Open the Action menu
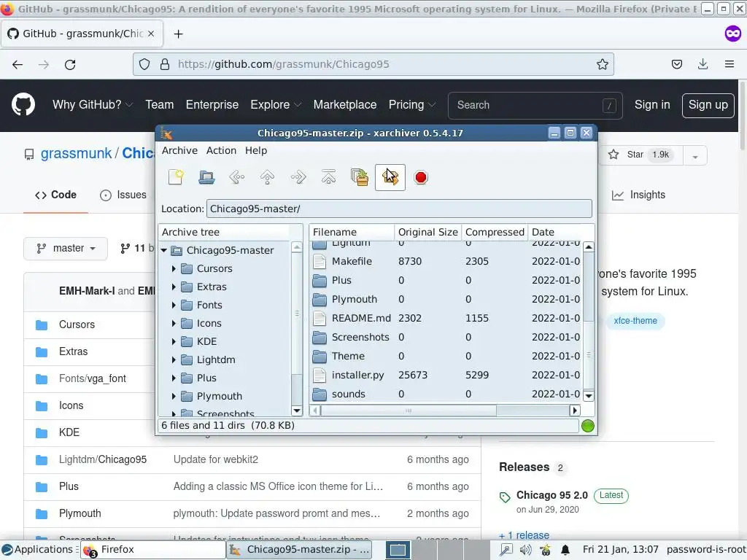Screen dimensions: 747x560 (x=221, y=150)
